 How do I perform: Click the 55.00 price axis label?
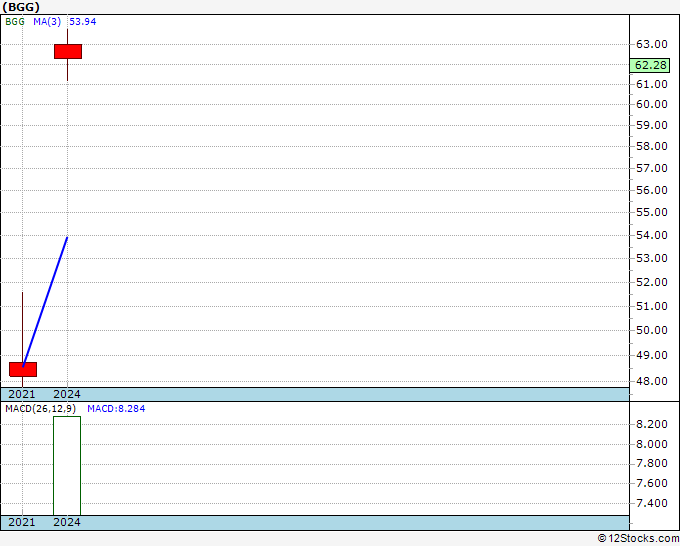(651, 212)
